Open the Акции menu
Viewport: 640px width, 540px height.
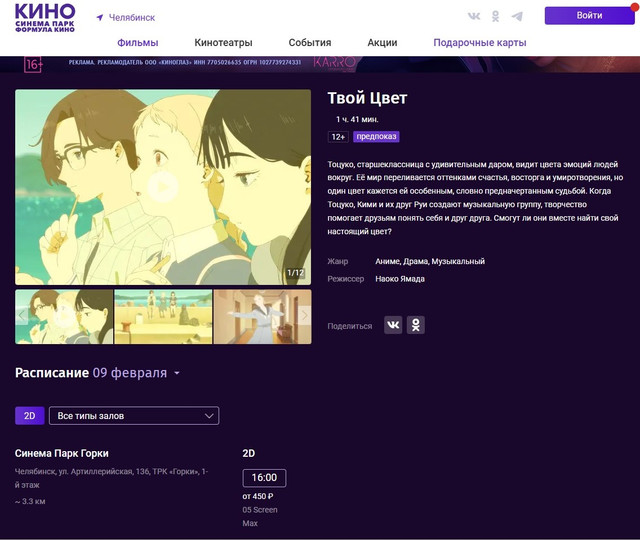pyautogui.click(x=382, y=42)
